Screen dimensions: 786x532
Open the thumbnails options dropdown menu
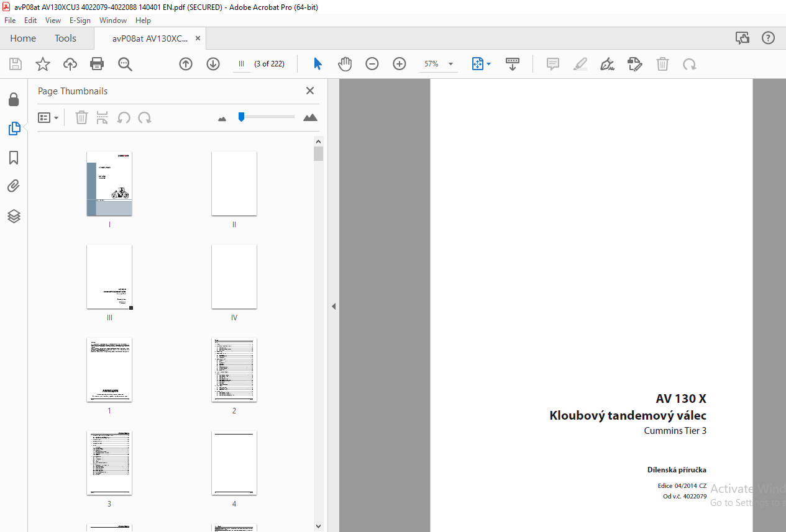click(x=48, y=117)
